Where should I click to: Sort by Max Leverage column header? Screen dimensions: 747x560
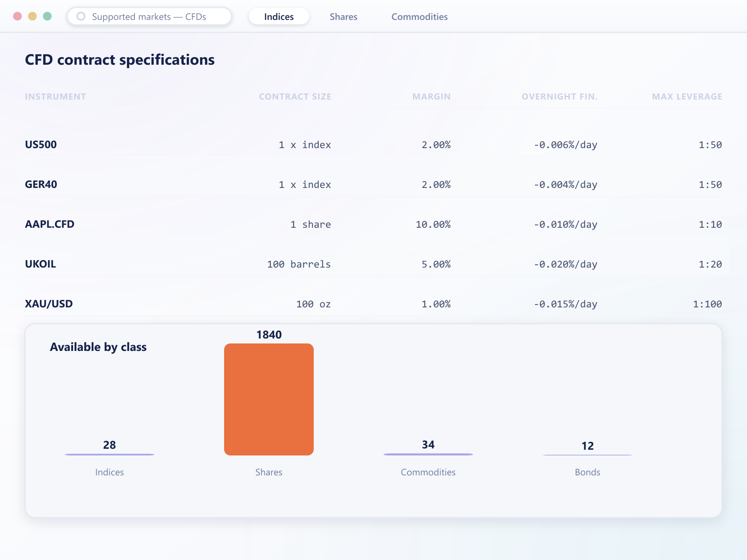pyautogui.click(x=687, y=97)
